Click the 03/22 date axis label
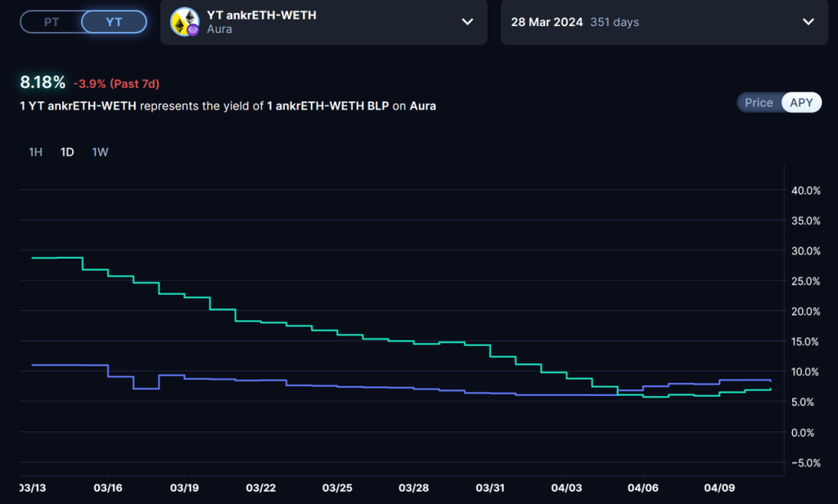838x504 pixels. pos(259,488)
